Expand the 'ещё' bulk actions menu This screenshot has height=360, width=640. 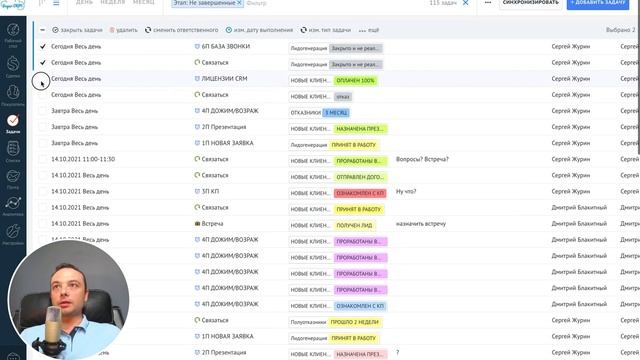[369, 30]
